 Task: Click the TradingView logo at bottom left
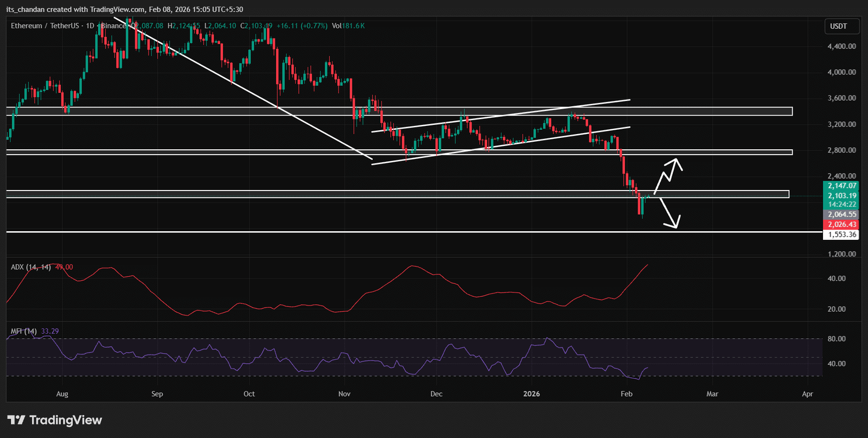(54, 420)
